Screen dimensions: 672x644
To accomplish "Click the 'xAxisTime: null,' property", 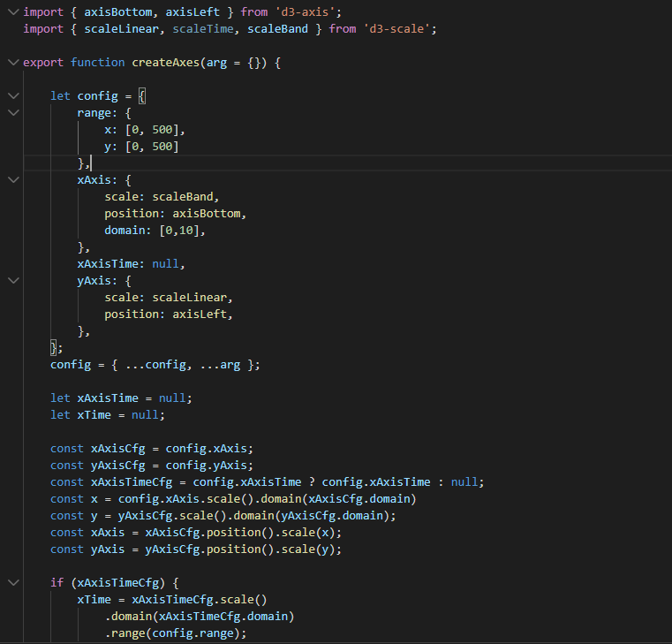I will click(x=132, y=263).
